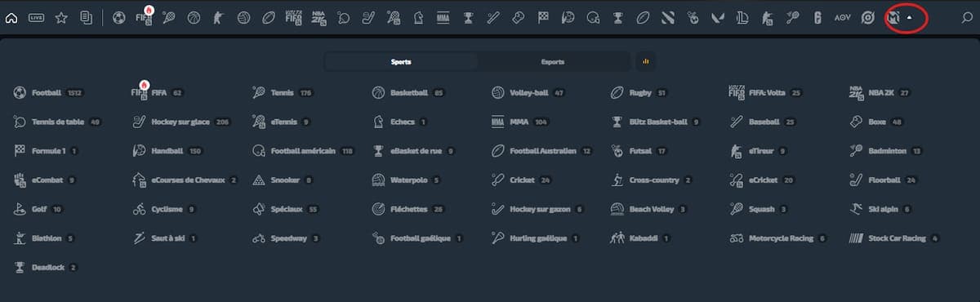
Task: Select Counter-Strike shooter icon in top bar
Action: 218,17
